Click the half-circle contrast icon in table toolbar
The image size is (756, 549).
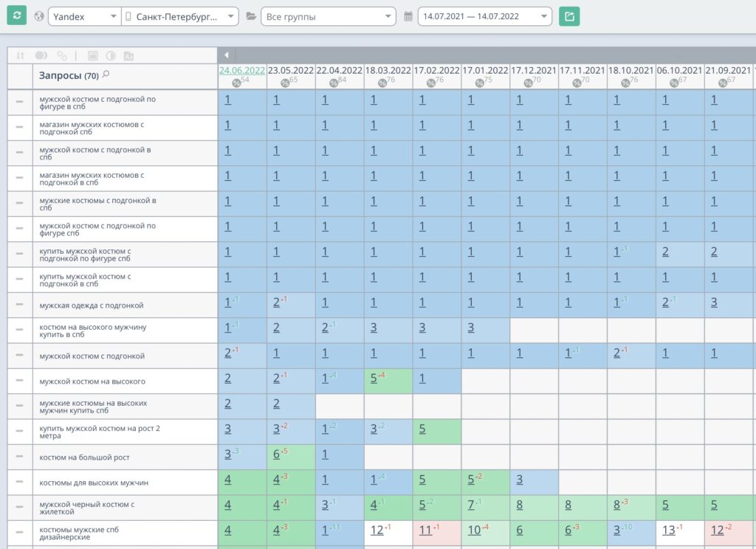[x=111, y=56]
